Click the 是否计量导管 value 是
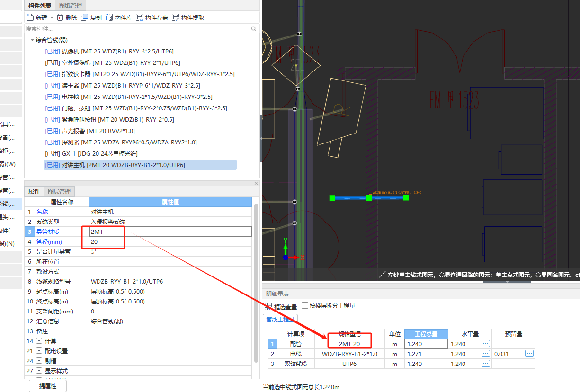Viewport: 580px width, 392px height. (x=170, y=251)
